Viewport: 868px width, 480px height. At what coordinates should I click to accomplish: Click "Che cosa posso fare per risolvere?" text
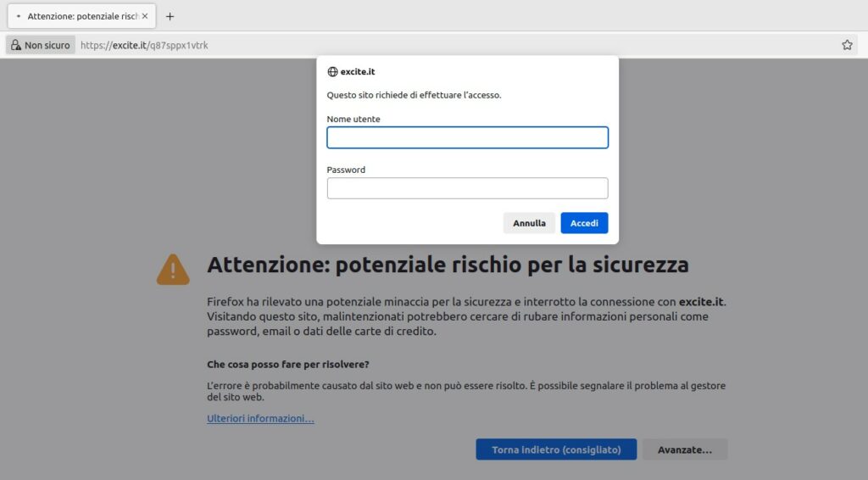[287, 365]
